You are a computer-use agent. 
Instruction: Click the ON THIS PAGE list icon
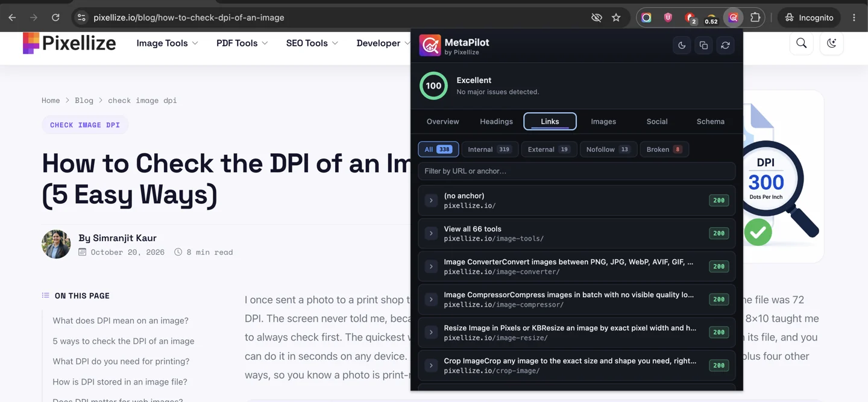click(x=46, y=295)
